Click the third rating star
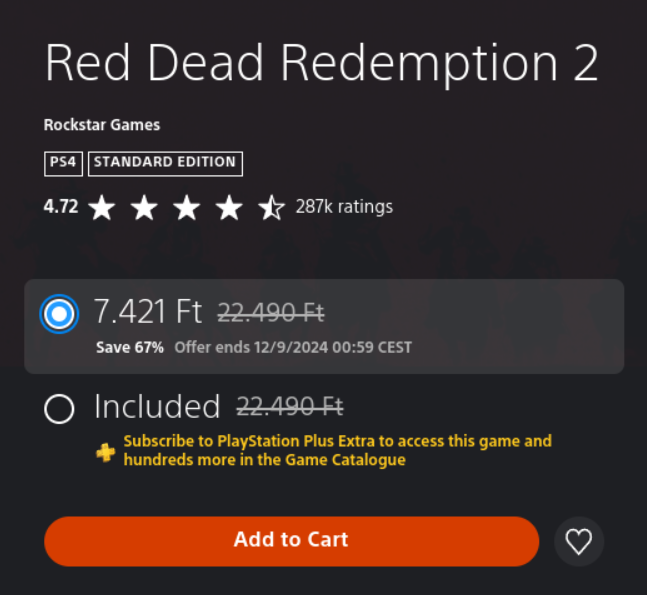The image size is (647, 595). point(187,208)
